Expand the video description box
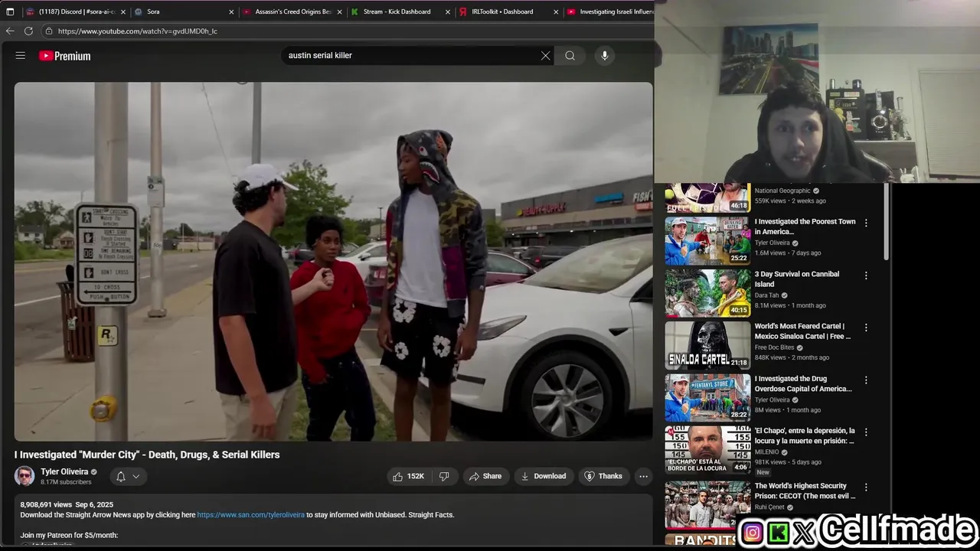Image resolution: width=980 pixels, height=551 pixels. [333, 522]
